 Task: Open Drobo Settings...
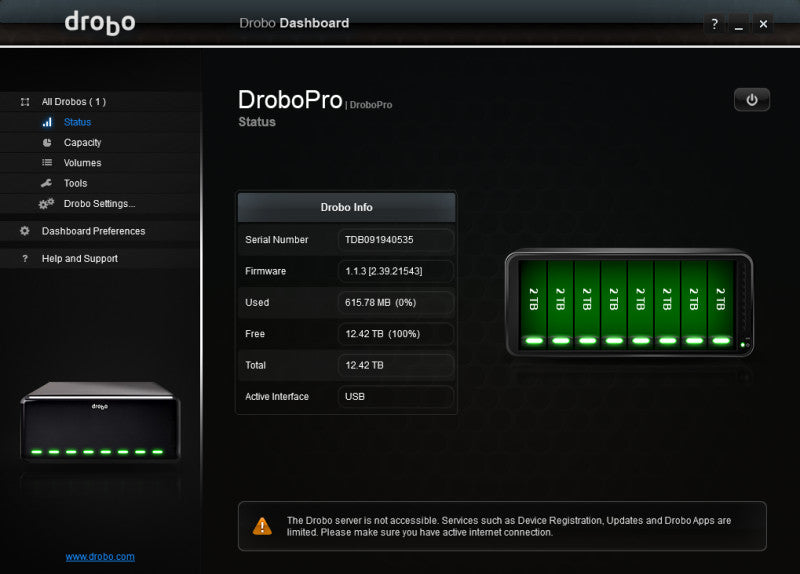[99, 204]
